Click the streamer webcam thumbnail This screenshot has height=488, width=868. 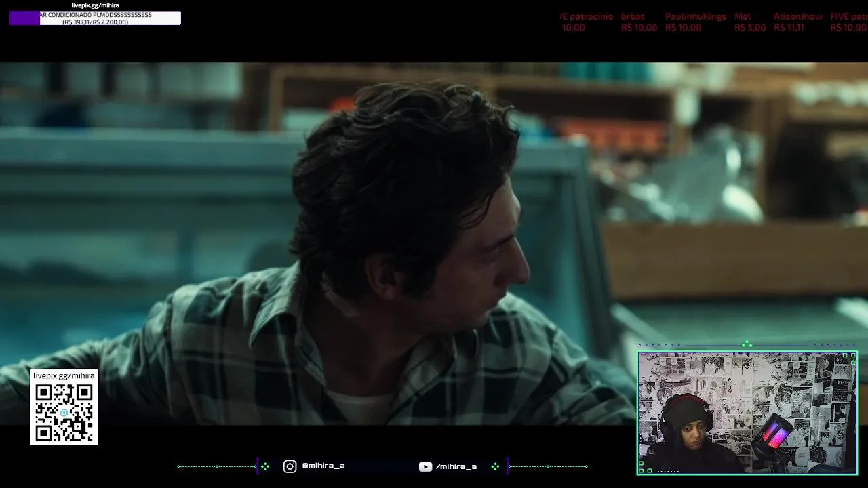(x=747, y=413)
